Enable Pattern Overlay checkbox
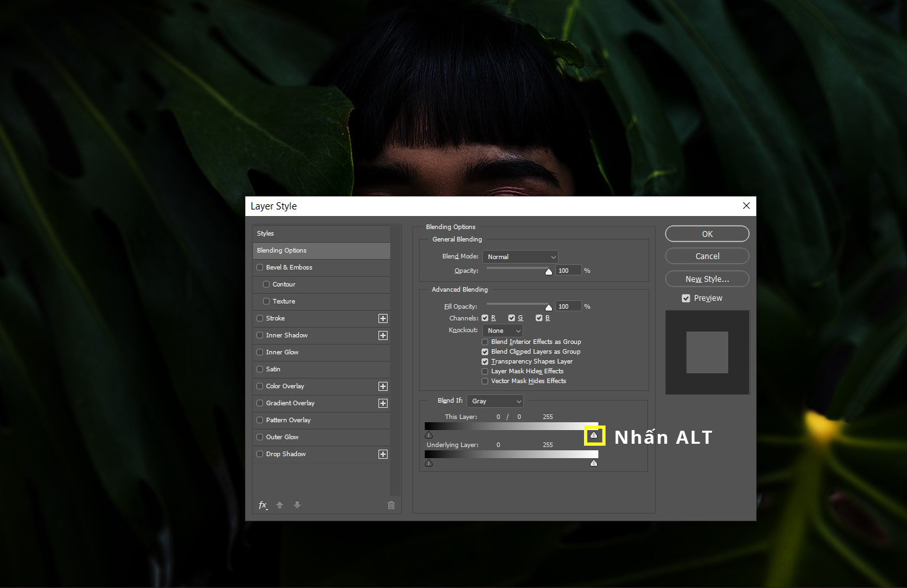Image resolution: width=907 pixels, height=588 pixels. click(260, 420)
